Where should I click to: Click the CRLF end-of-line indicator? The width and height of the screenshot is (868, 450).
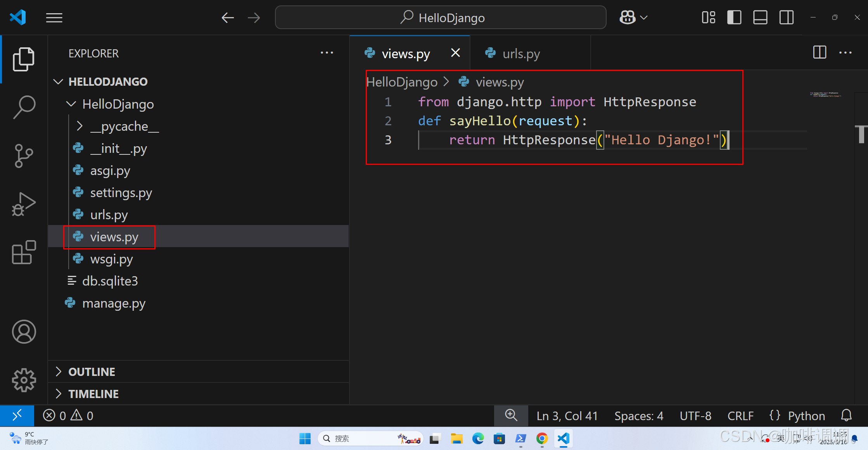click(740, 416)
